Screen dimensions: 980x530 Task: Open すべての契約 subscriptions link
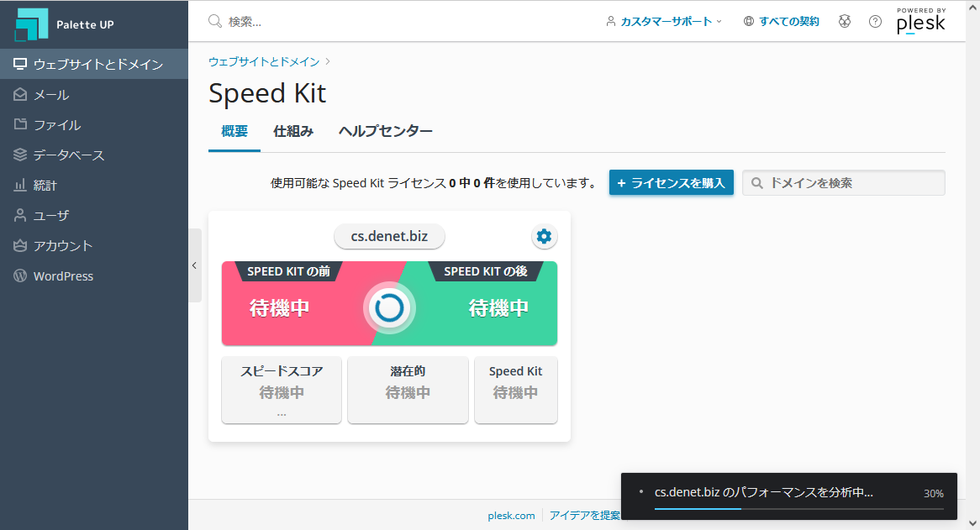pyautogui.click(x=788, y=21)
